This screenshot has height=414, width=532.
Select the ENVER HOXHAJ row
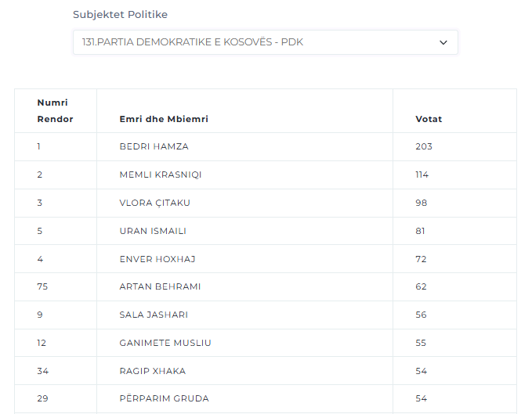coord(266,259)
